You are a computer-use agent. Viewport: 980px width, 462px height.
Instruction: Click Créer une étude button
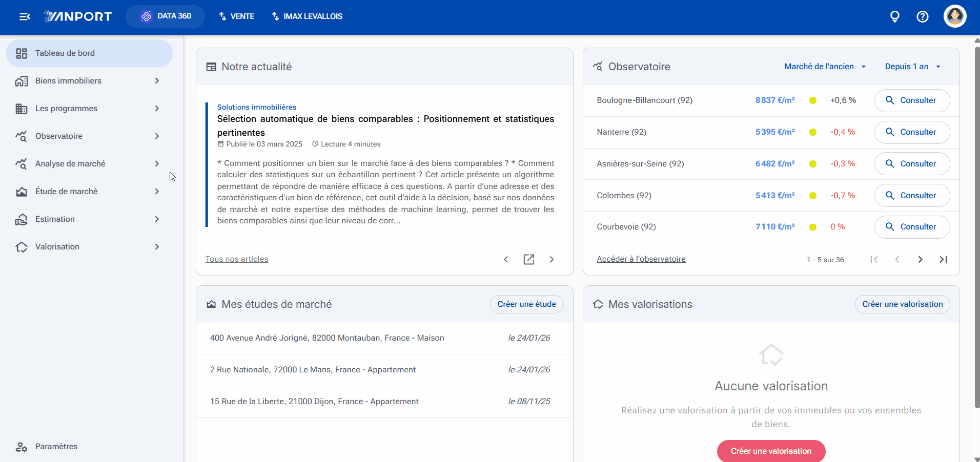coord(526,304)
